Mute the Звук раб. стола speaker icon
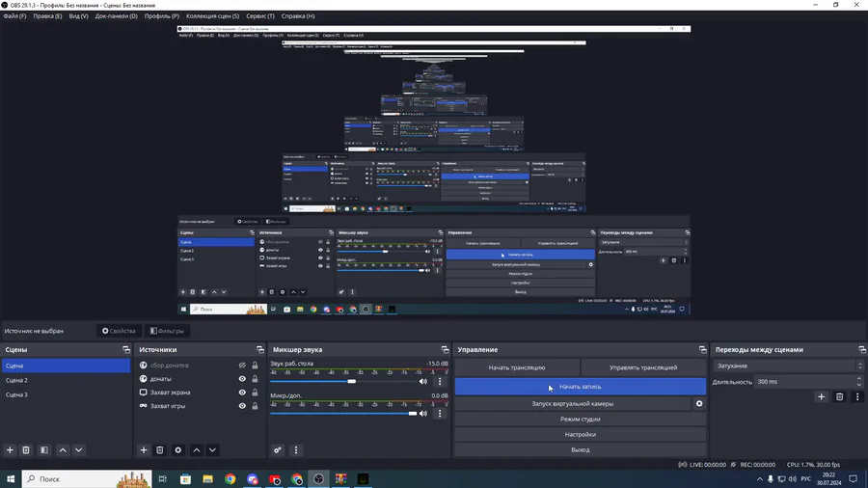 [423, 381]
